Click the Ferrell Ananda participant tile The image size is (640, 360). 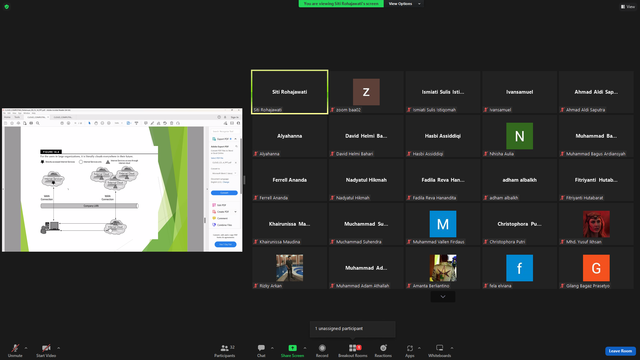[289, 180]
